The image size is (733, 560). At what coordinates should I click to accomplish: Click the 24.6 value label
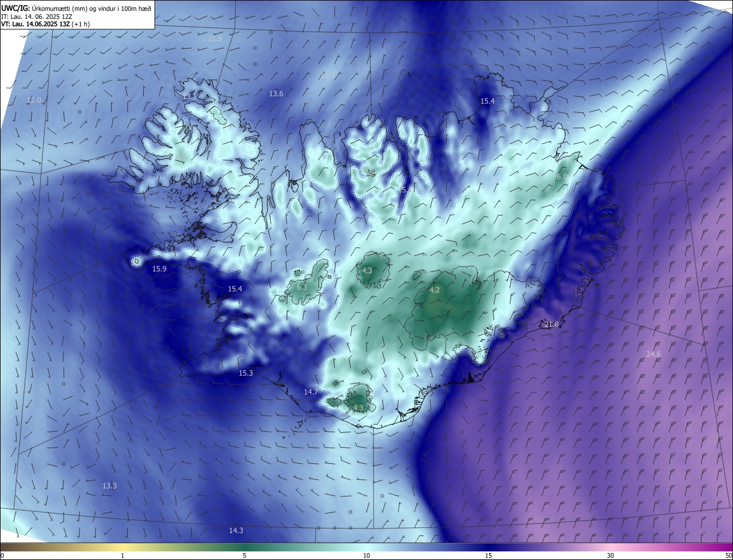(653, 354)
